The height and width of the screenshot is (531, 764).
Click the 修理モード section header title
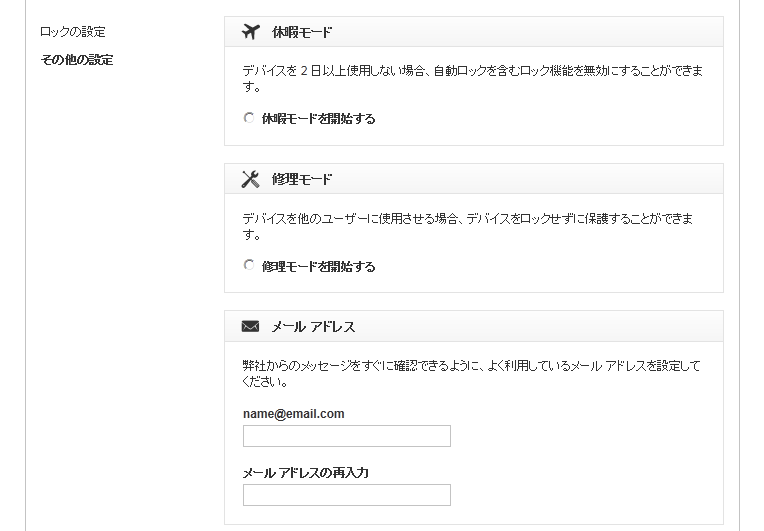click(302, 179)
